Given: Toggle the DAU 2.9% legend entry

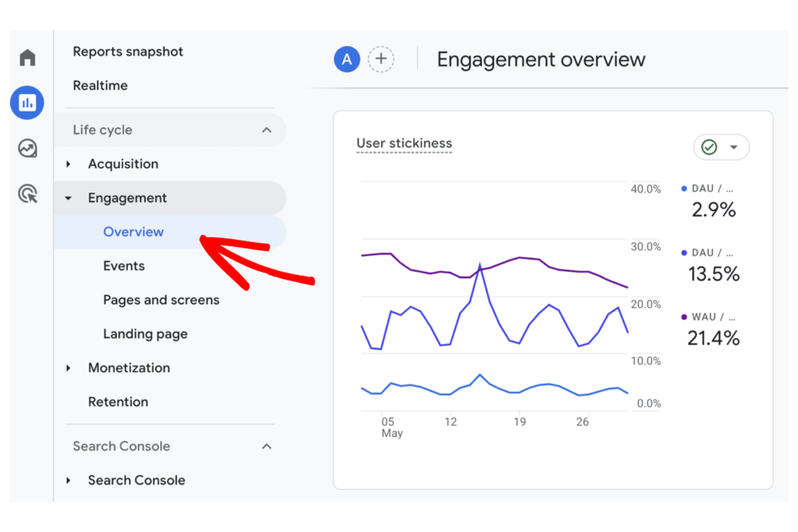Looking at the screenshot, I should pyautogui.click(x=713, y=200).
